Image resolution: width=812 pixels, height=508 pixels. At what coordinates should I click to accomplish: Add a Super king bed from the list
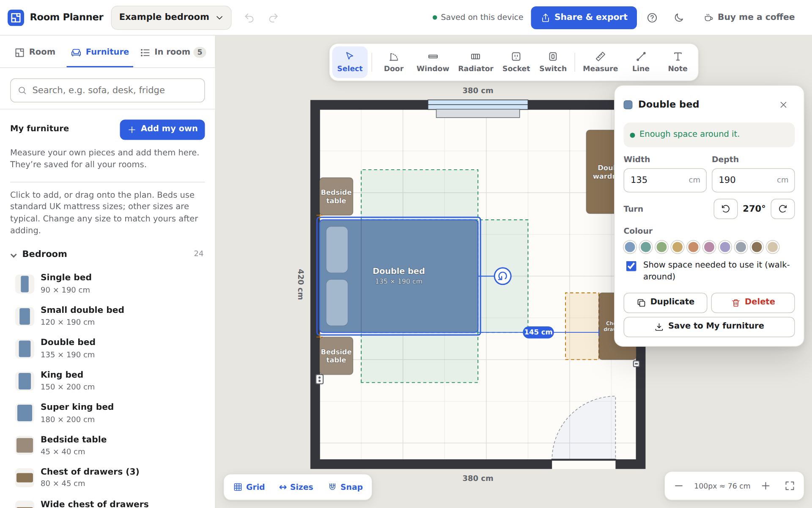[107, 413]
